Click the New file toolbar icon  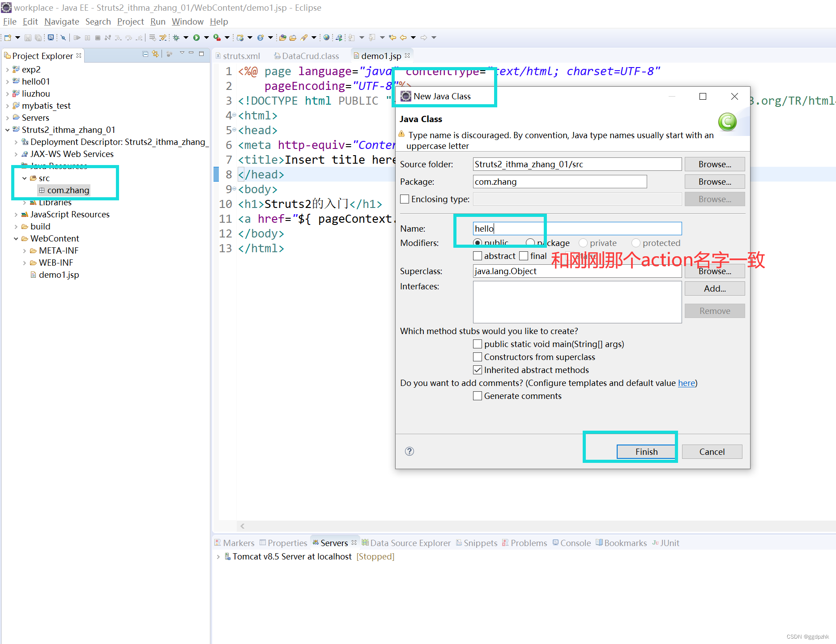click(x=8, y=38)
